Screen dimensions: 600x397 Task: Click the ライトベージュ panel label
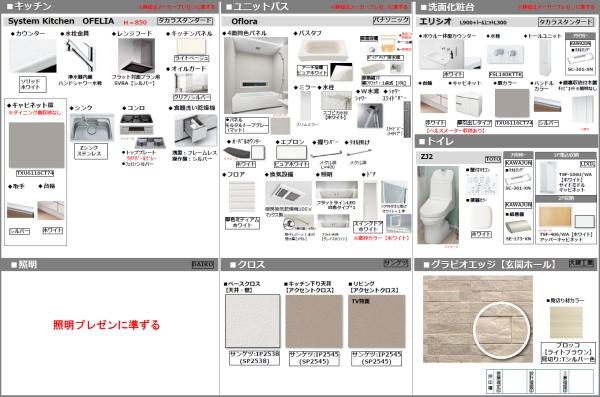(192, 59)
